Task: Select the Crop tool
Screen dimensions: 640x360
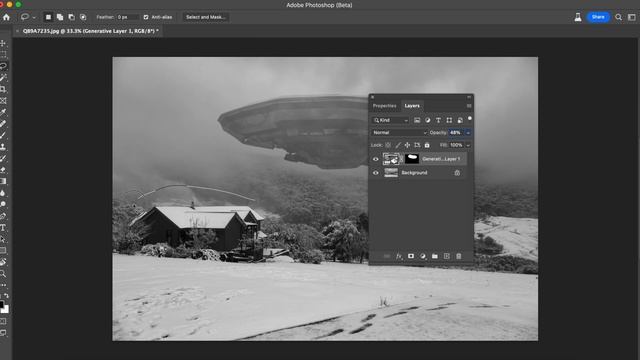Action: pyautogui.click(x=3, y=89)
